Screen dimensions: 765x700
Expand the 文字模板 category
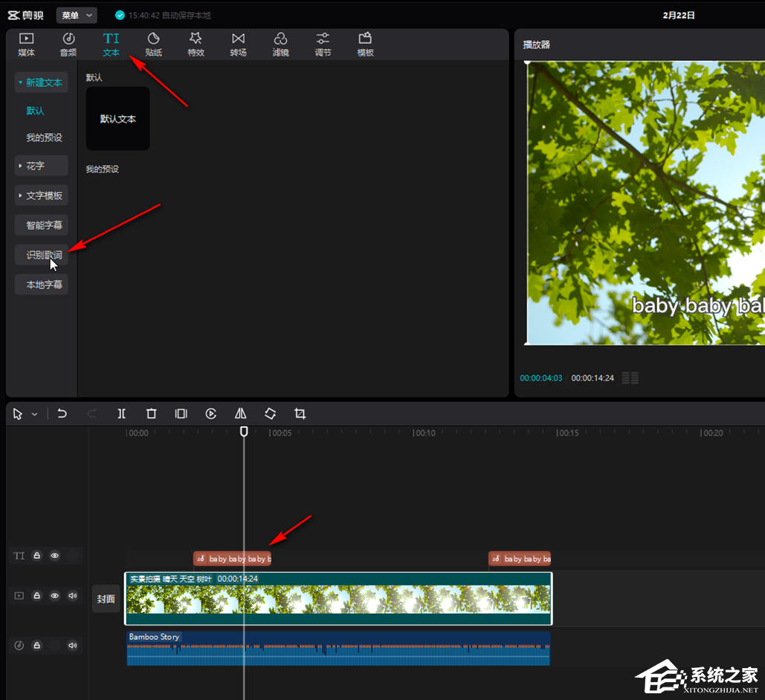(42, 195)
